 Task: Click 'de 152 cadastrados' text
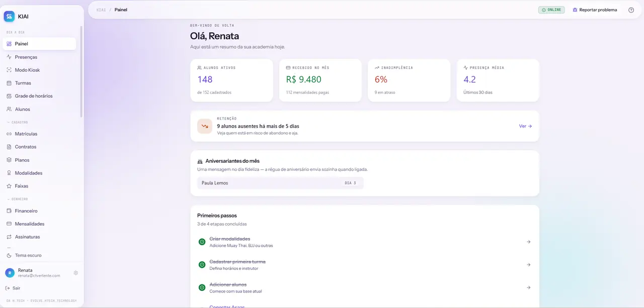(x=214, y=92)
